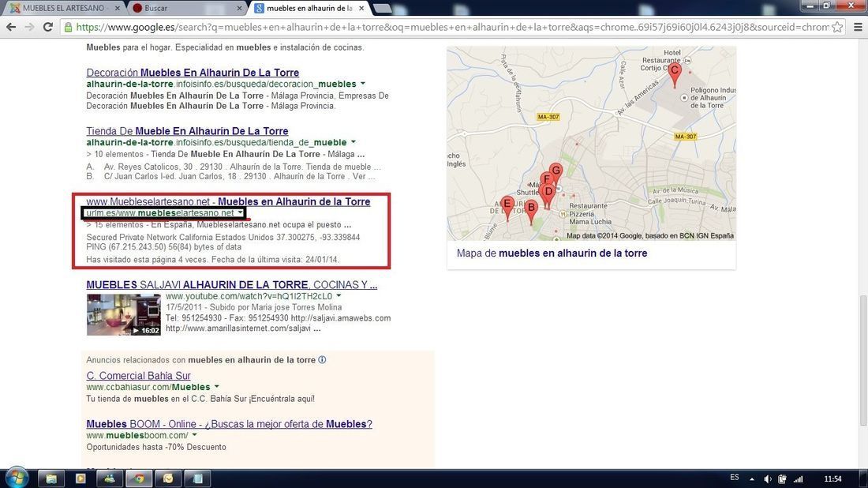Viewport: 868px width, 488px height.
Task: Click the taskbar clock showing 11:54
Action: tap(832, 479)
